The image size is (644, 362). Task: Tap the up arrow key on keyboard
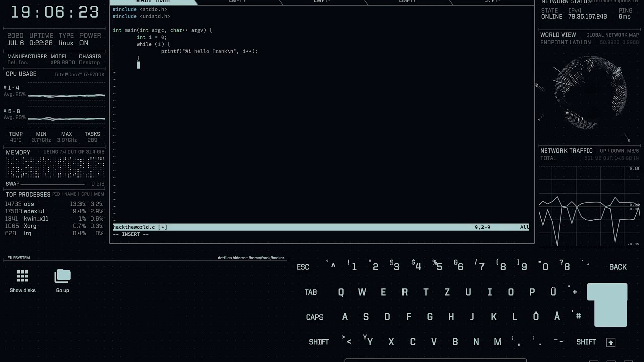pyautogui.click(x=611, y=342)
